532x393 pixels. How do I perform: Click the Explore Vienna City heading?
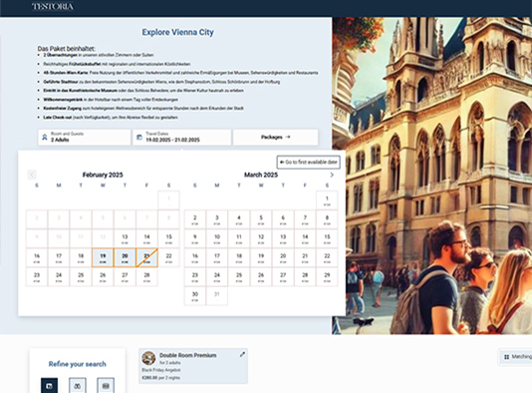177,32
